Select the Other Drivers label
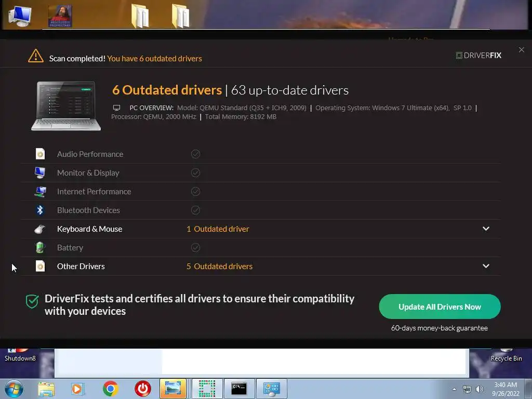This screenshot has width=532, height=399. 81,267
